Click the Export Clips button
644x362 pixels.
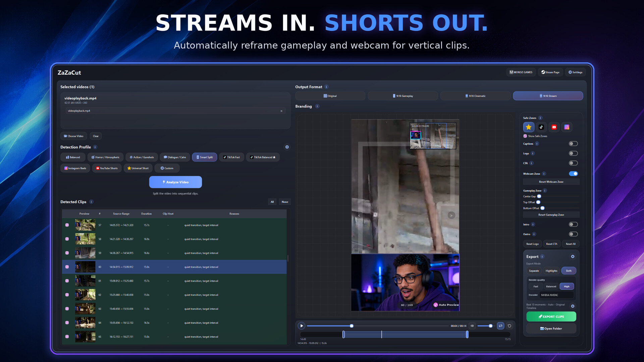(551, 316)
